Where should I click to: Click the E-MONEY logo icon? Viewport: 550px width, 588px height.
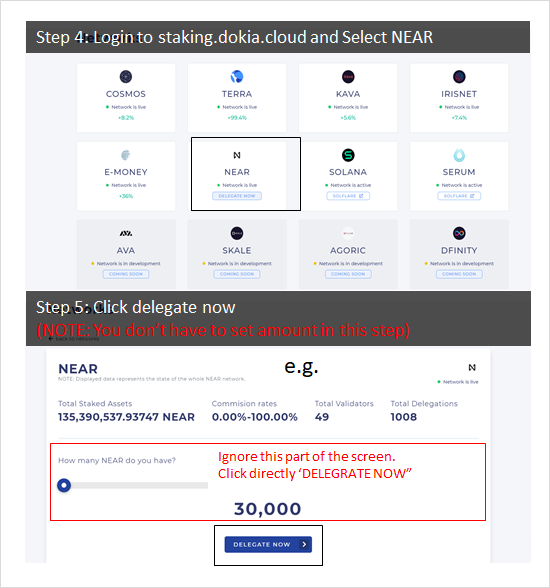(x=126, y=155)
